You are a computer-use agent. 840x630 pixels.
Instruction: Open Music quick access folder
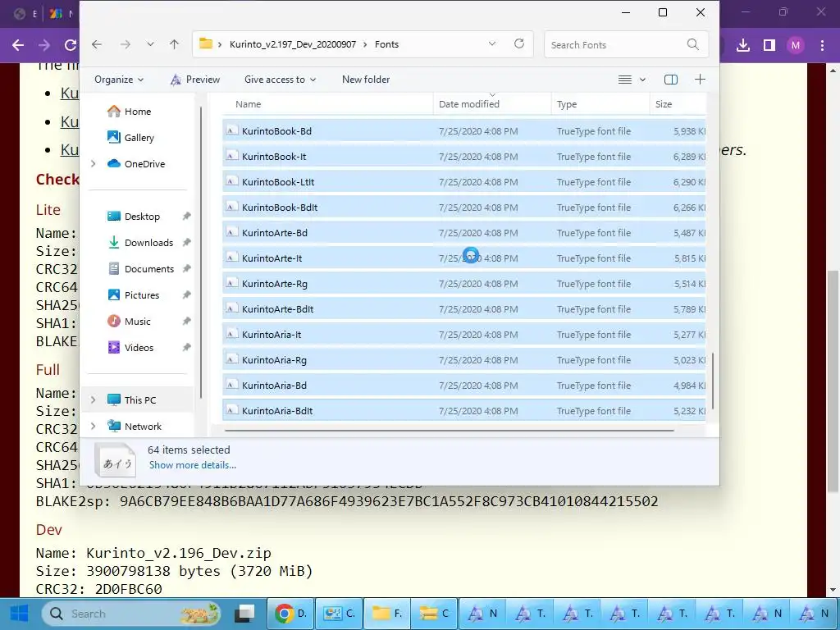pyautogui.click(x=137, y=322)
